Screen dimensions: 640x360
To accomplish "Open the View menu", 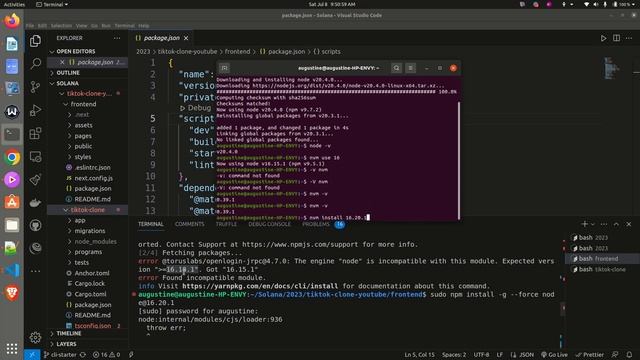I will tap(81, 26).
